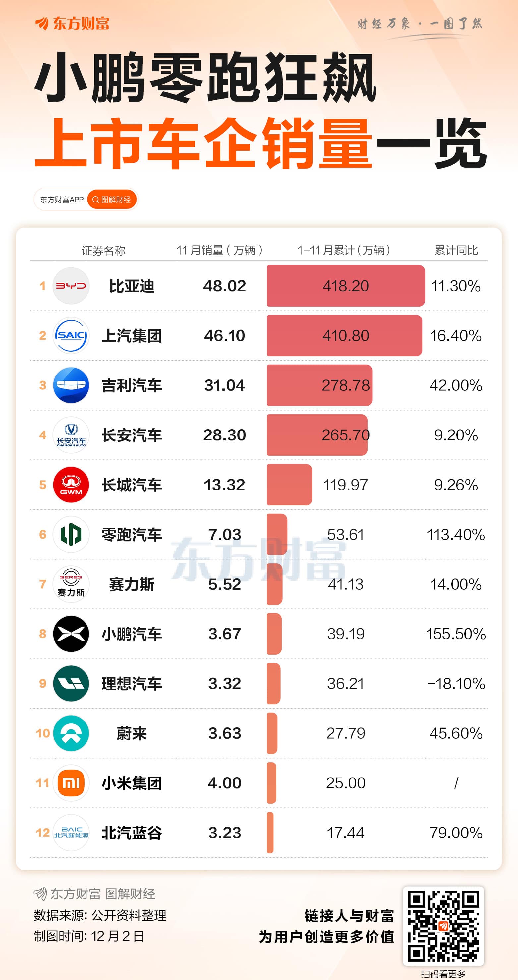This screenshot has width=518, height=980.
Task: Click the red GWM logo
Action: pos(71,485)
